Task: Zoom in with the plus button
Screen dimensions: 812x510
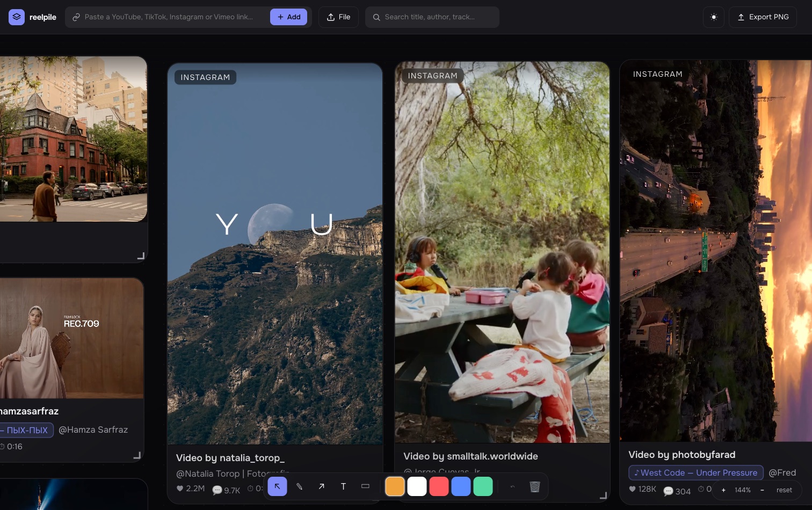Action: pyautogui.click(x=723, y=490)
